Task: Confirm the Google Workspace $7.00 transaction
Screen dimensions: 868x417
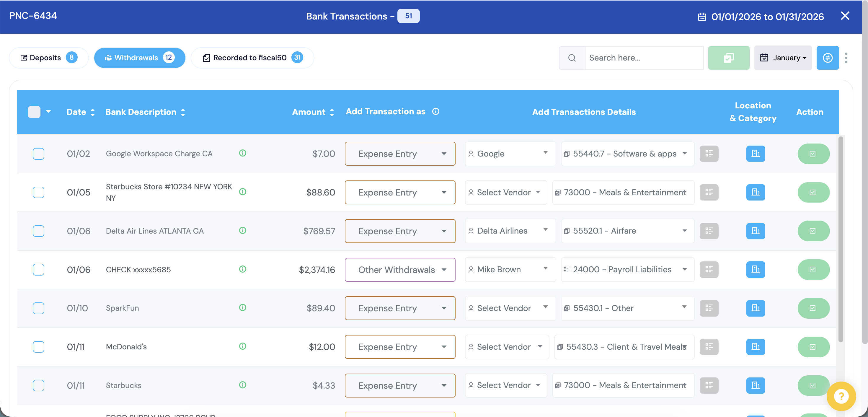Action: [813, 154]
